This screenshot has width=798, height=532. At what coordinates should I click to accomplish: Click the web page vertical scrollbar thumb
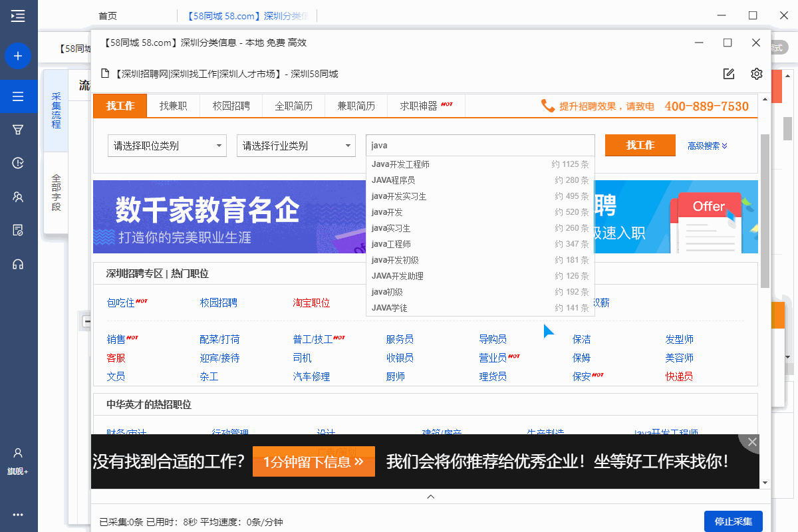click(765, 211)
